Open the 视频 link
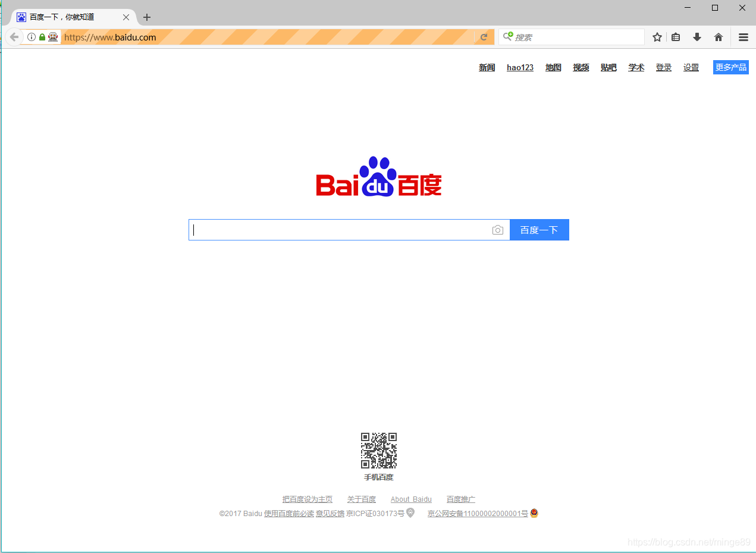Screen dimensions: 756x553 [581, 67]
